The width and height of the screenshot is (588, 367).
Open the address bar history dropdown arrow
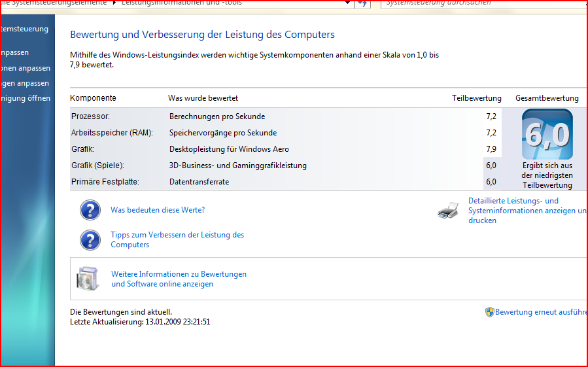pos(347,3)
